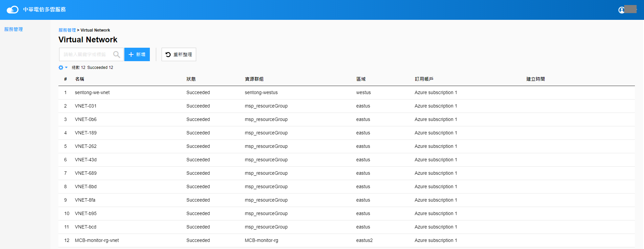Sort by 區域 column header
The image size is (644, 249).
(x=361, y=79)
